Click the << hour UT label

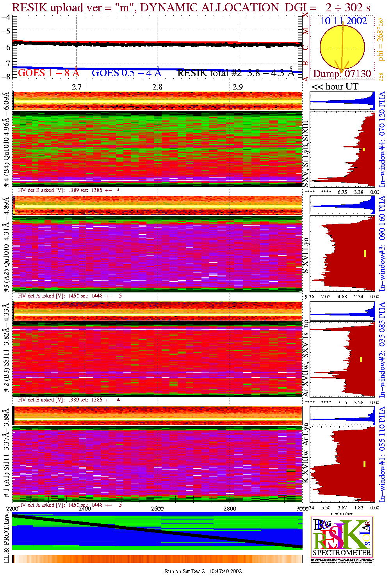[x=335, y=87]
